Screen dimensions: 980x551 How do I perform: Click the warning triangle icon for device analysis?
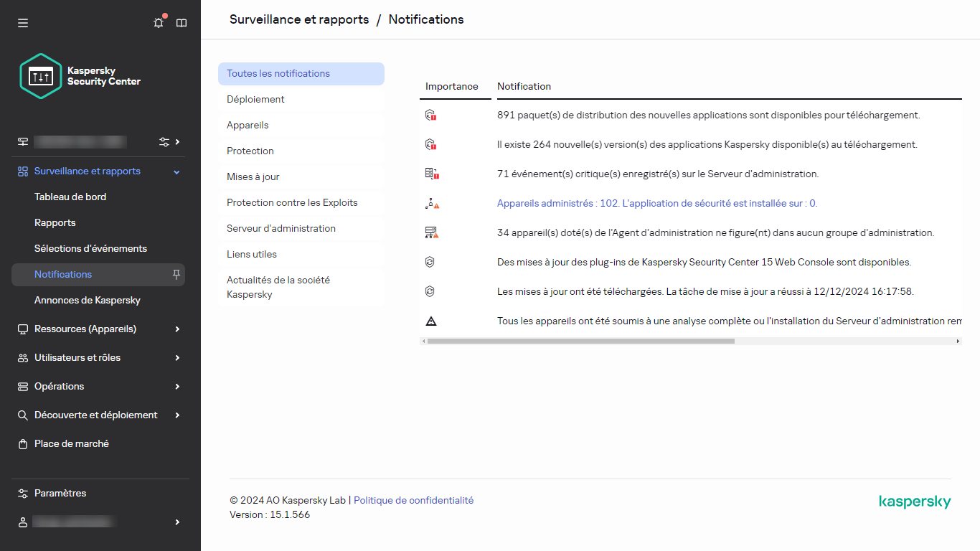coord(431,321)
